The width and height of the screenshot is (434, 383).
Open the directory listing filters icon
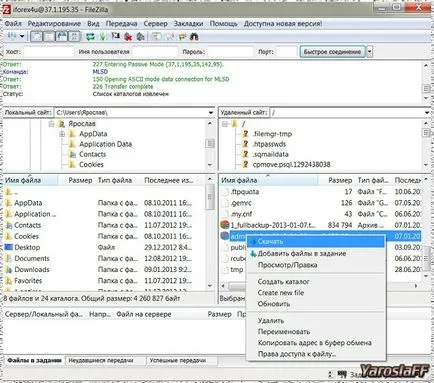click(x=156, y=36)
